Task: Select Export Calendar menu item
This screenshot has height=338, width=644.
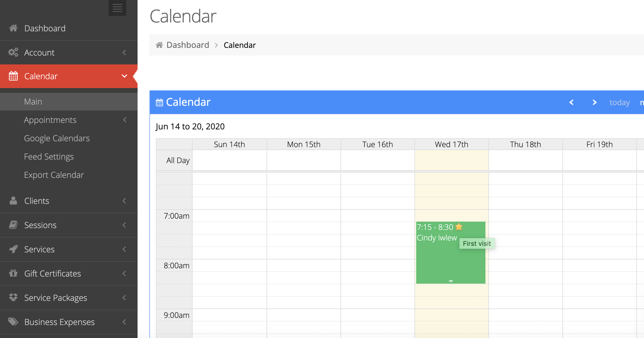Action: coord(54,175)
